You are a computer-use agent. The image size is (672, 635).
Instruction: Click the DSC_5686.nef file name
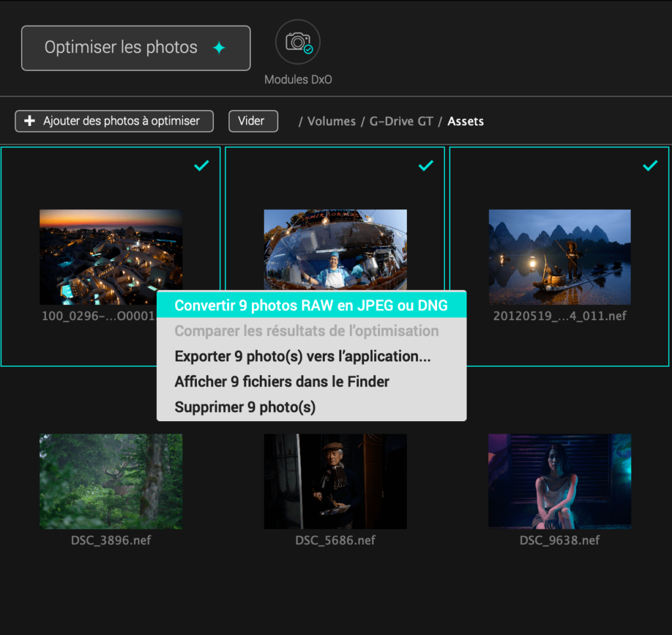coord(335,541)
